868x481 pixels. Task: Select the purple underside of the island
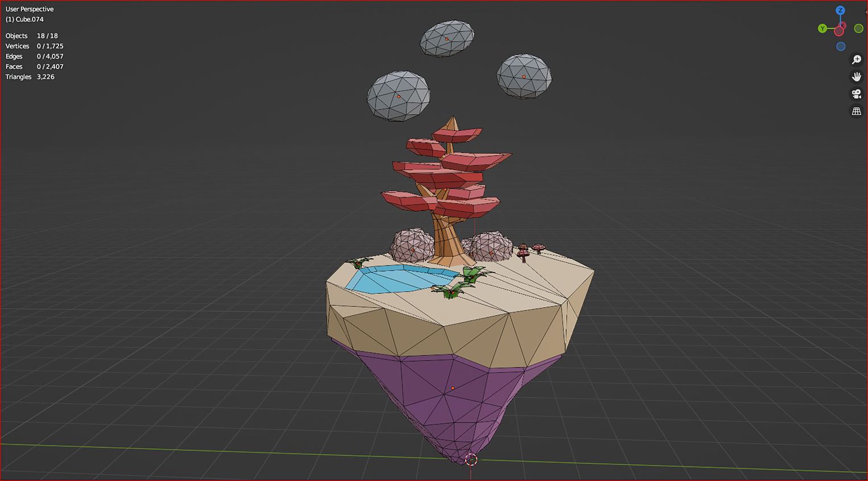point(452,398)
